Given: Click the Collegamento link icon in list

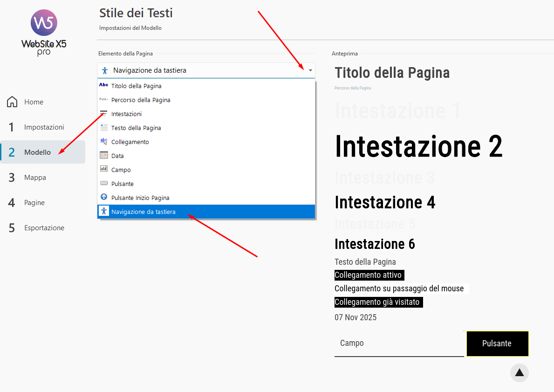Looking at the screenshot, I should click(103, 142).
